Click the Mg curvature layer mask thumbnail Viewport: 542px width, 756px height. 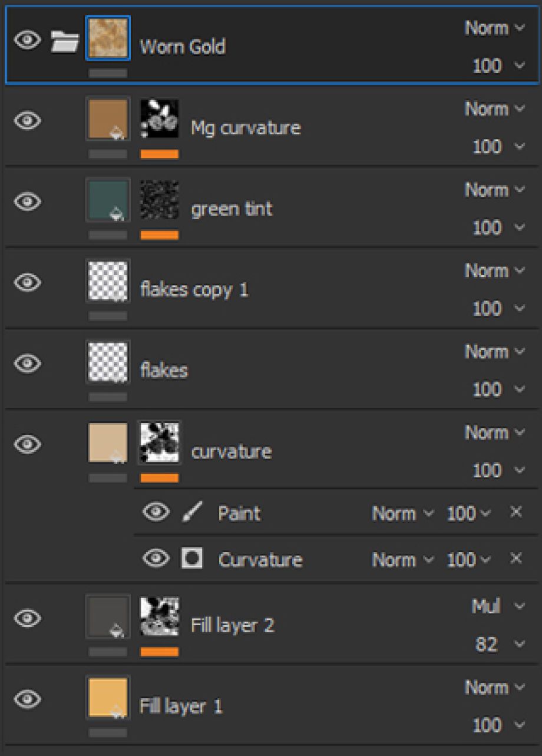pyautogui.click(x=159, y=119)
